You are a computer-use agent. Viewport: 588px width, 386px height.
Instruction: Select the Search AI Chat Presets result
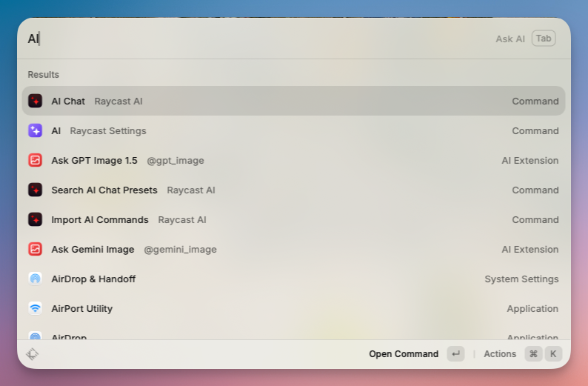click(x=293, y=190)
